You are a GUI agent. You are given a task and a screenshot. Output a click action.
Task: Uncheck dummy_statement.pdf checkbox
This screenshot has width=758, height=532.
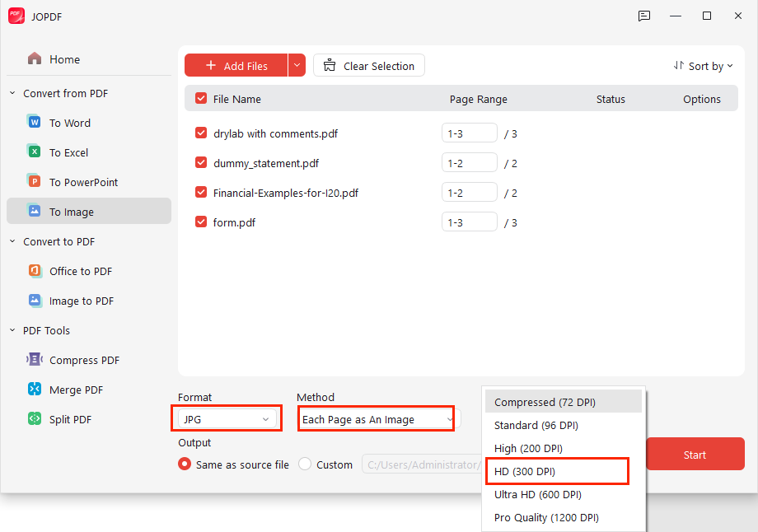201,163
